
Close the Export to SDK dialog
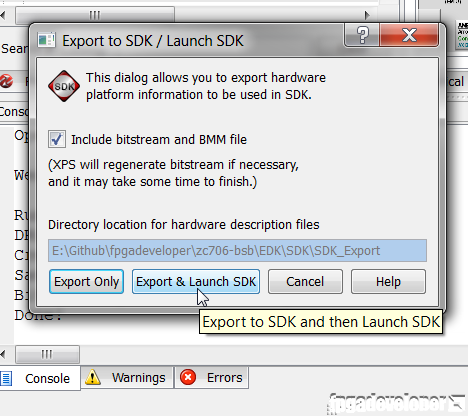(x=409, y=35)
